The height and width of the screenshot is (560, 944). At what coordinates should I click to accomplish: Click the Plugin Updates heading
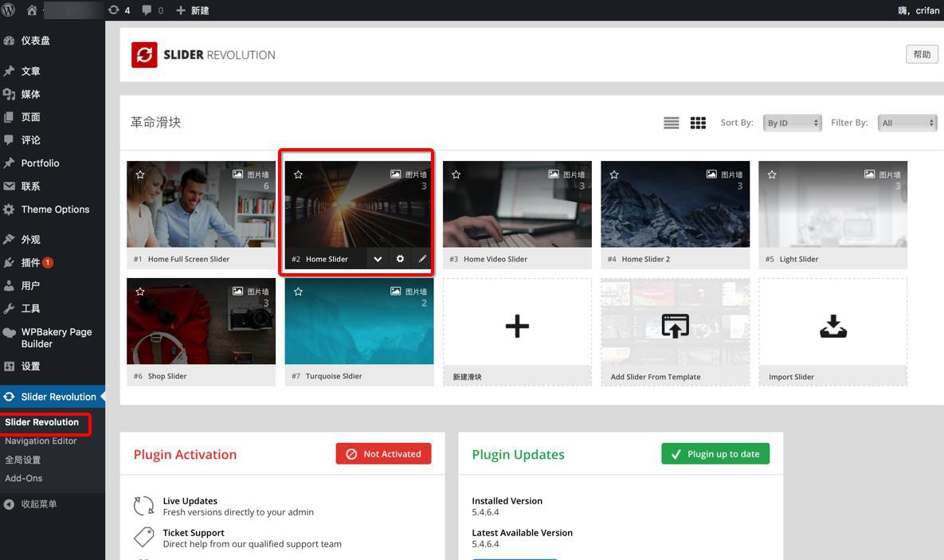519,455
